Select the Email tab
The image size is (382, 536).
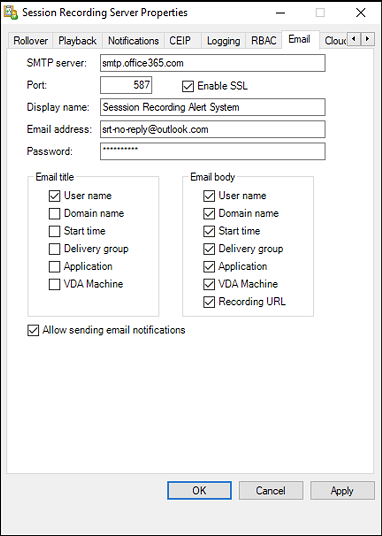300,39
